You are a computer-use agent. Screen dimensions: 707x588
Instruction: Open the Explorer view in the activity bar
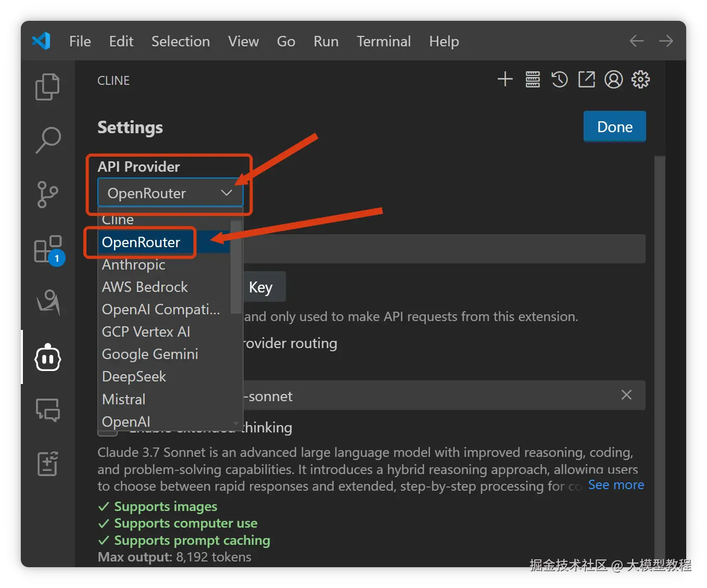coord(47,86)
